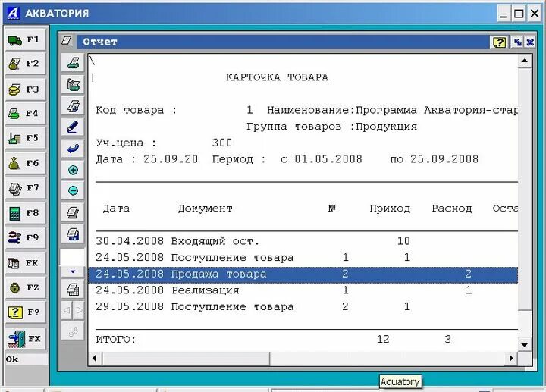The image size is (546, 392).
Task: Select the Входящий ост. row
Action: click(x=303, y=241)
